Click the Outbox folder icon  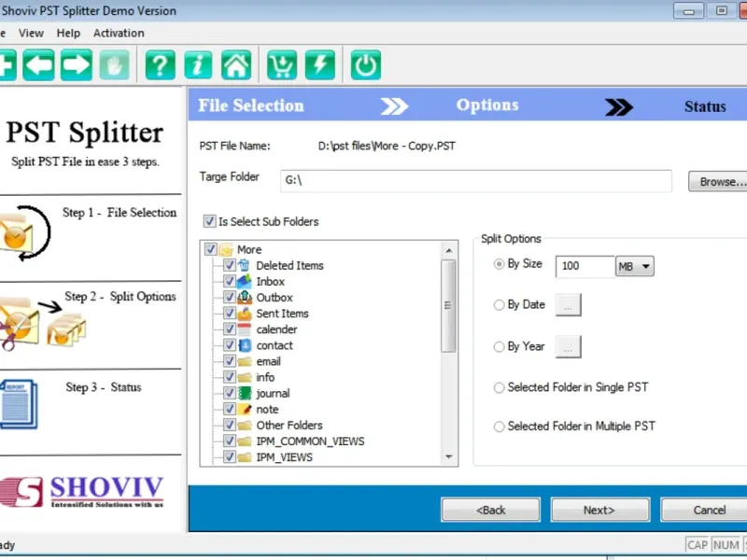[x=244, y=297]
